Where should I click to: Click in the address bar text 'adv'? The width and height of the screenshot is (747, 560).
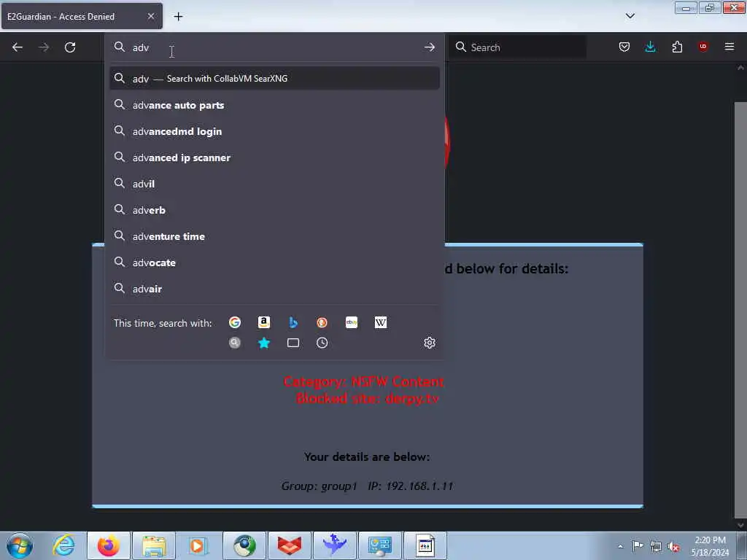click(141, 47)
